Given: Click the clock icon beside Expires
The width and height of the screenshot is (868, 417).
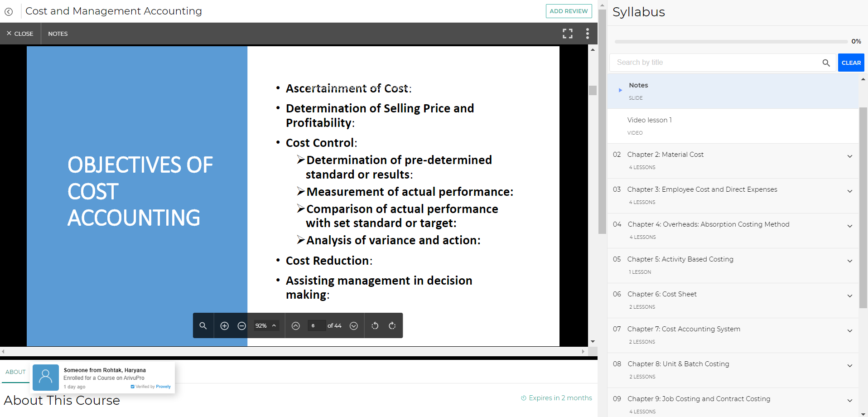Looking at the screenshot, I should (524, 398).
